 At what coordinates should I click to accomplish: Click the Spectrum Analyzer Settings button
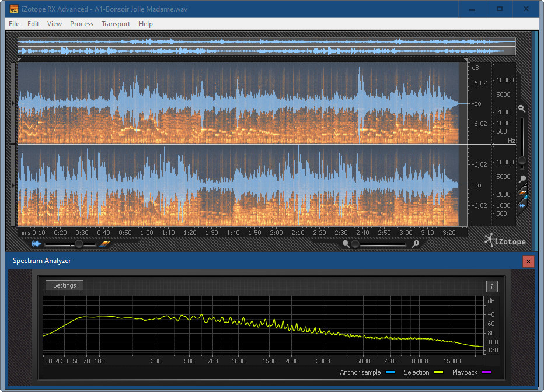65,285
